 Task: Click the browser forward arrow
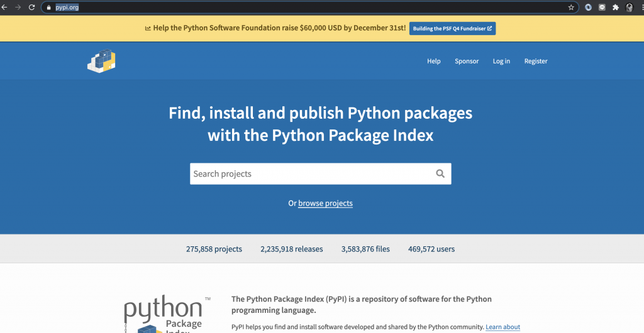pos(18,8)
